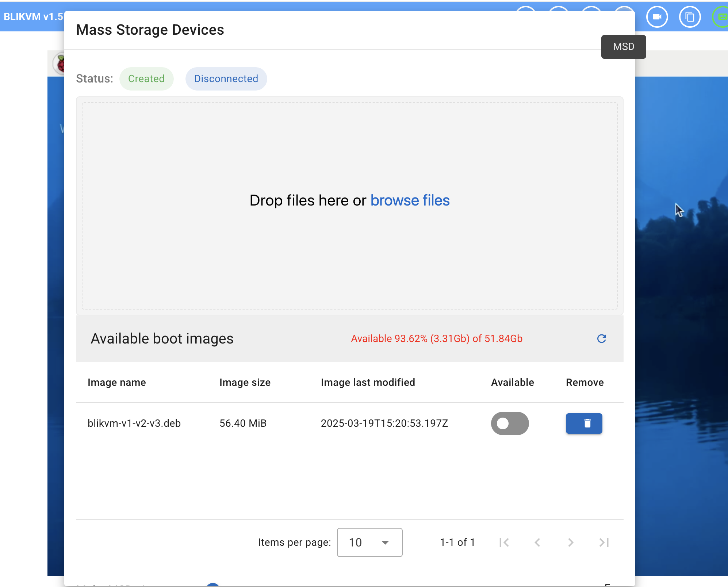Click the browse files link
The width and height of the screenshot is (728, 587).
tap(410, 200)
